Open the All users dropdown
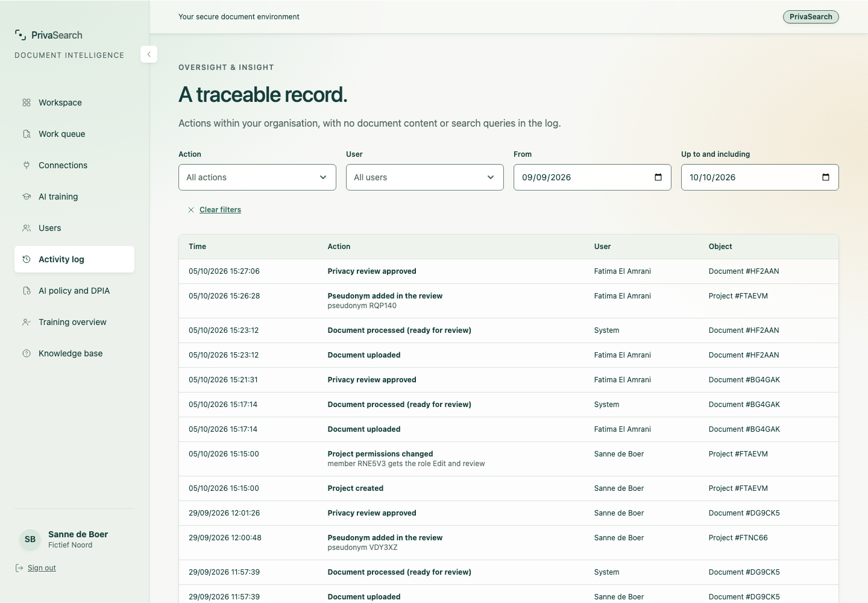 pyautogui.click(x=425, y=177)
